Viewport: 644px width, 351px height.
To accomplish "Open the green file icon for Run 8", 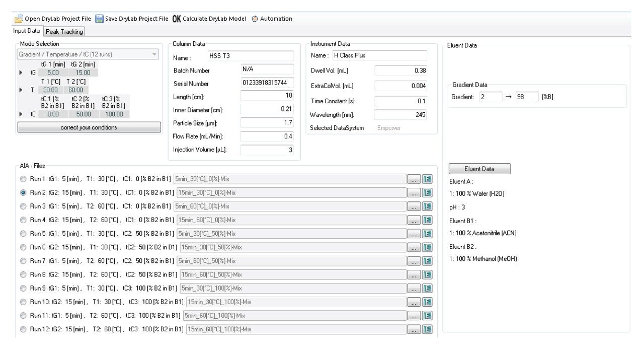I will [x=427, y=274].
